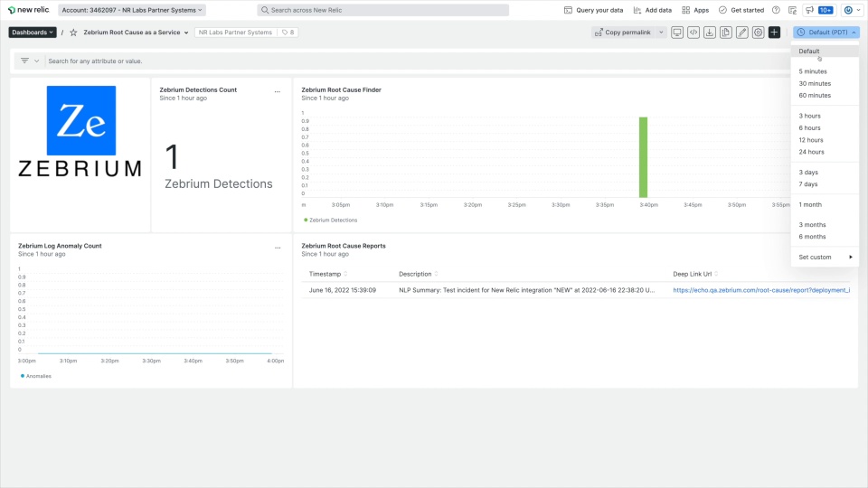Choose 12 hours from time picker
This screenshot has width=868, height=488.
click(825, 140)
